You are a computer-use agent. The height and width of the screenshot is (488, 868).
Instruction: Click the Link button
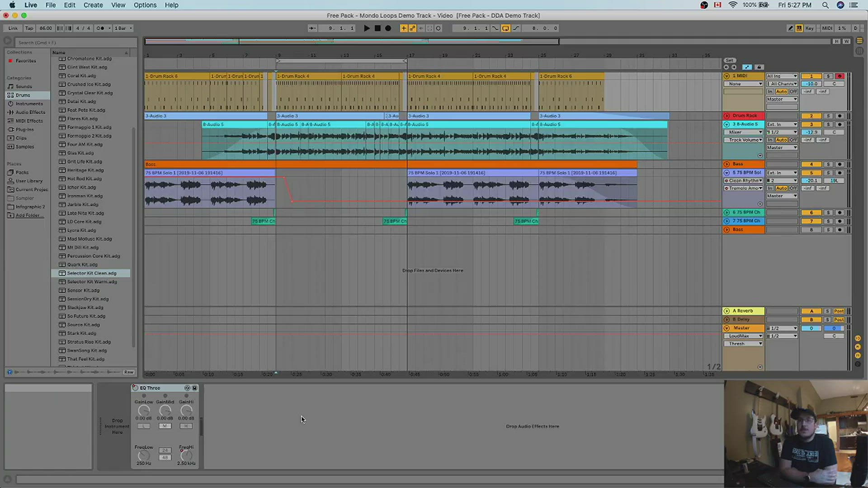13,28
